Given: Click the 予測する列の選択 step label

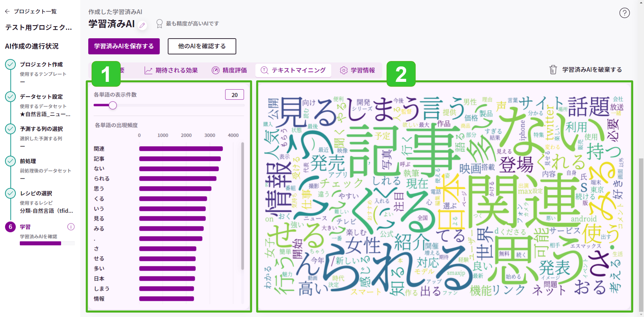Looking at the screenshot, I should pos(41,129).
